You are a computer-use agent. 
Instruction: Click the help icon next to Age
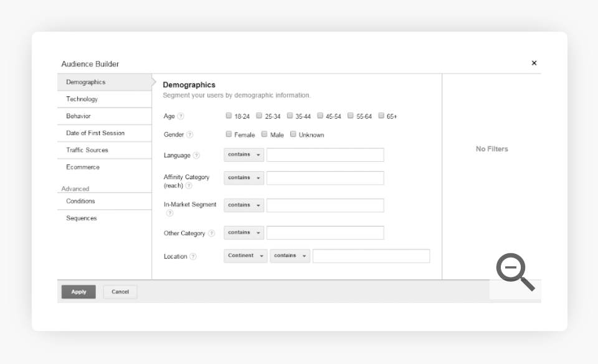(x=181, y=116)
